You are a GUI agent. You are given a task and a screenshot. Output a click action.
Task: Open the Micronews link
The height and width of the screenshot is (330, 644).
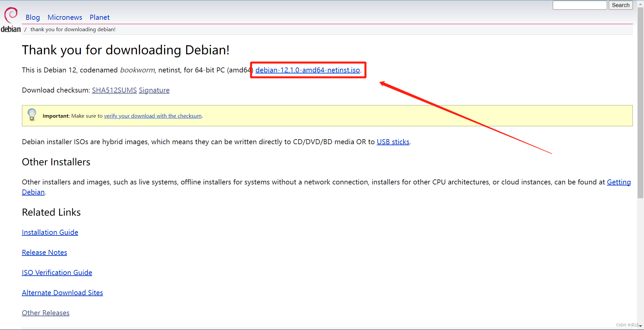65,17
